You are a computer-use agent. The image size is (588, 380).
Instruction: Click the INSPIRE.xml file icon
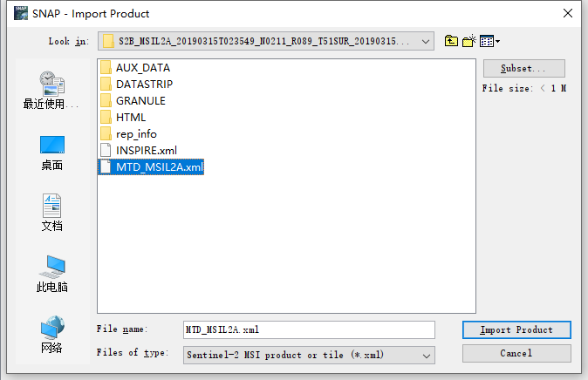pyautogui.click(x=106, y=150)
